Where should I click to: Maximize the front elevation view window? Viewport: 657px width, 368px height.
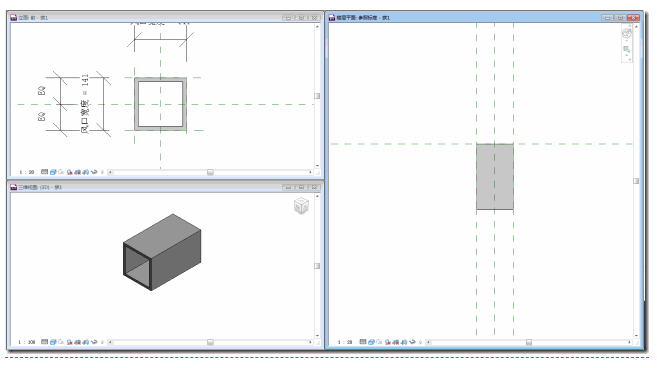pos(301,18)
